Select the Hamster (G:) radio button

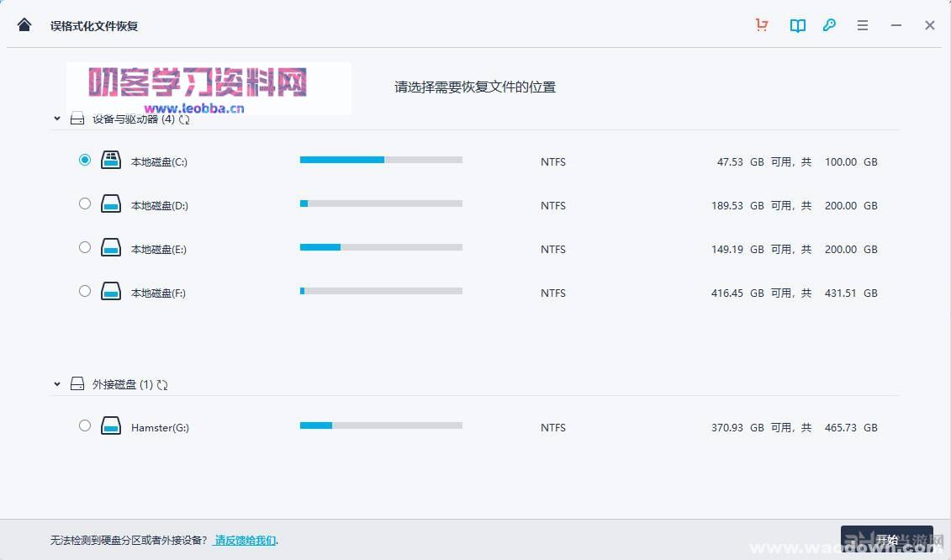85,425
